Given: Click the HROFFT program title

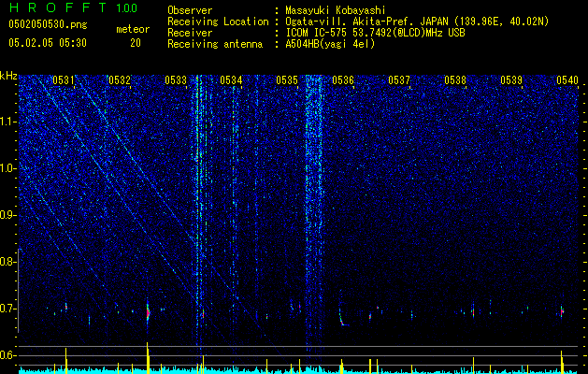Looking at the screenshot, I should pyautogui.click(x=58, y=7).
